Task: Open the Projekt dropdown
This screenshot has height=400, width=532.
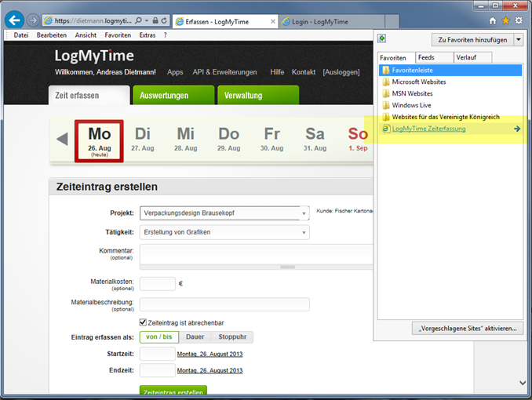Action: tap(224, 213)
